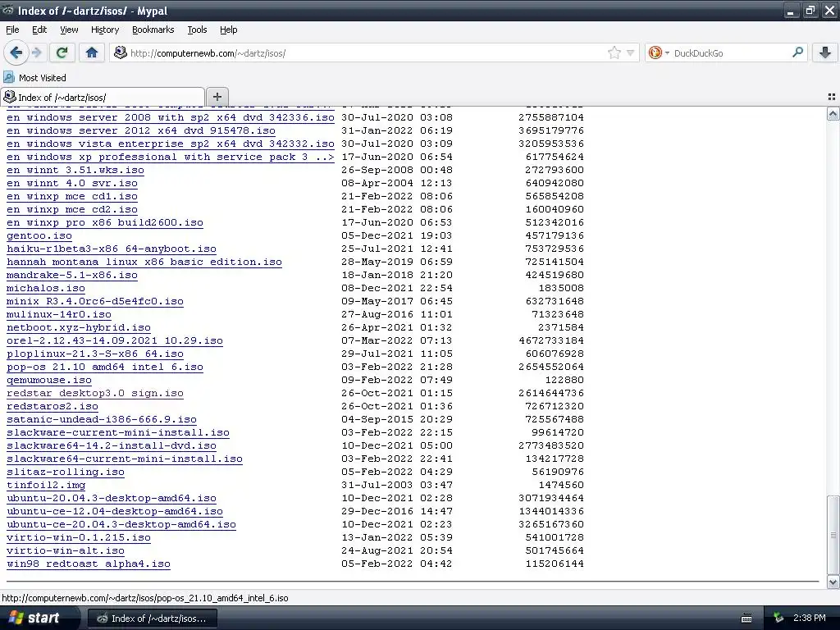Open the File menu
840x630 pixels.
pyautogui.click(x=12, y=30)
